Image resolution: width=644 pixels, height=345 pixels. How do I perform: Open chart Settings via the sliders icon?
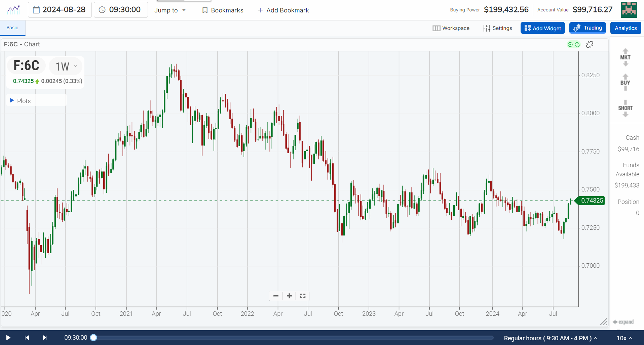(486, 28)
